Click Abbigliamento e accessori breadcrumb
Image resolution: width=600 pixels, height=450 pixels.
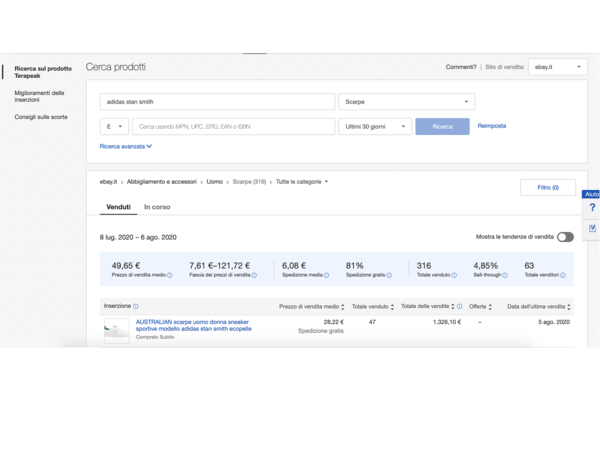click(x=161, y=182)
